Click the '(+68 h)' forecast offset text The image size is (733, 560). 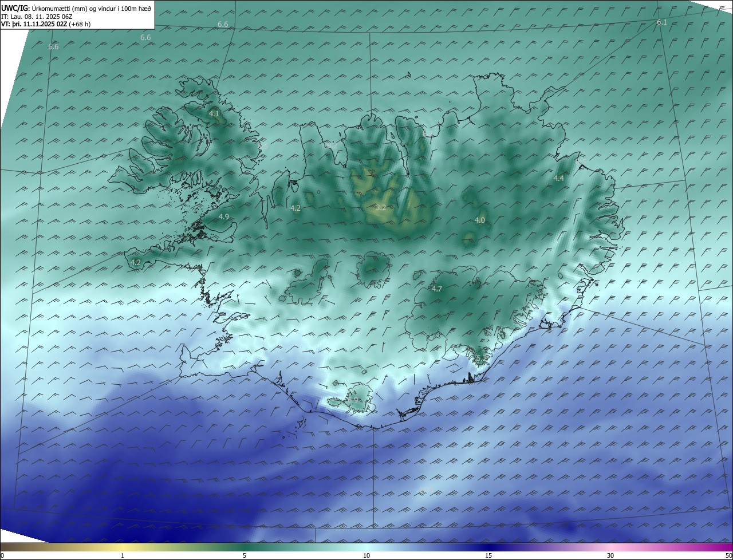[x=79, y=24]
